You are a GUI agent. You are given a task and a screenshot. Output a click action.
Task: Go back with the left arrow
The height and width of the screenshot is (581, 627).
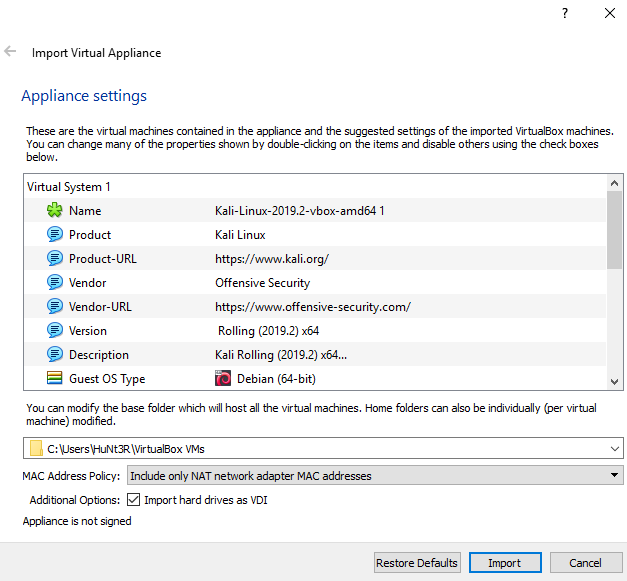10,51
